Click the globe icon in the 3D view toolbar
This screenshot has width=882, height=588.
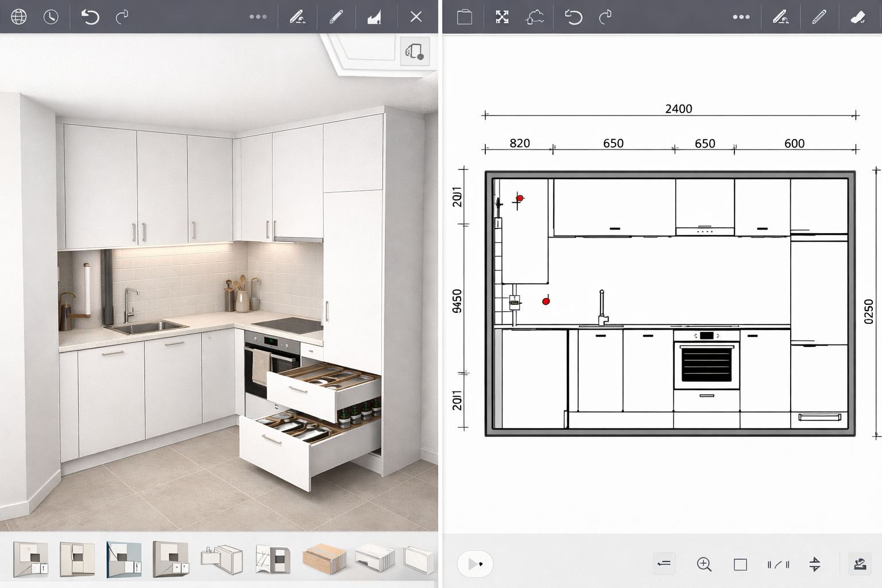19,17
